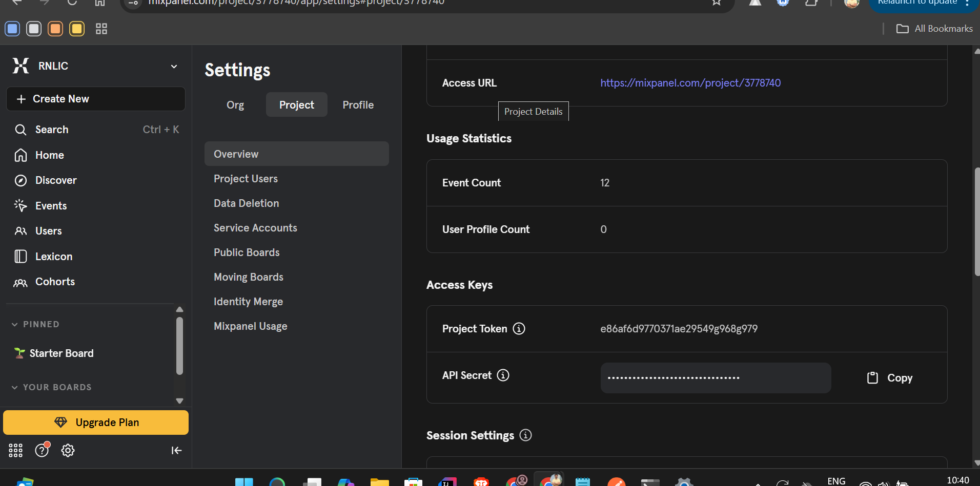Image resolution: width=980 pixels, height=486 pixels.
Task: Open the help question mark icon
Action: click(x=42, y=450)
